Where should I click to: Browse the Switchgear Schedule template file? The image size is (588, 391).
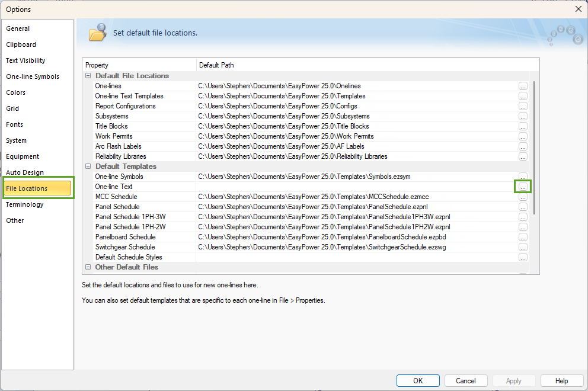(523, 247)
